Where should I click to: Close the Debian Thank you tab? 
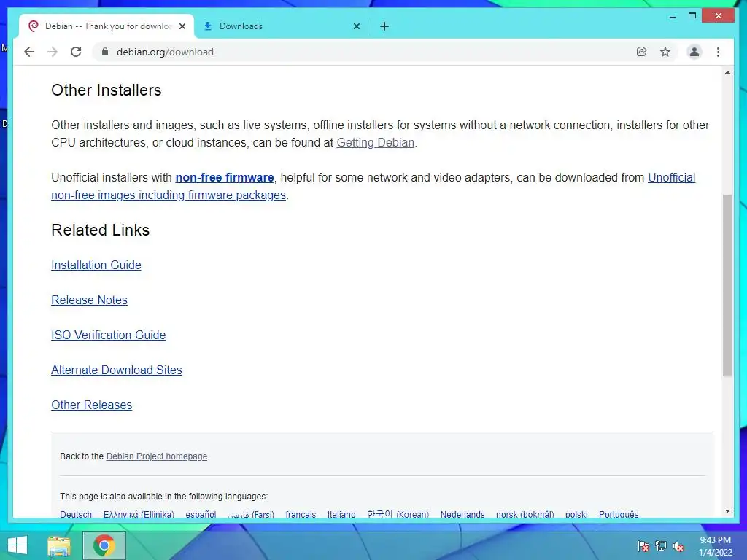click(x=182, y=26)
